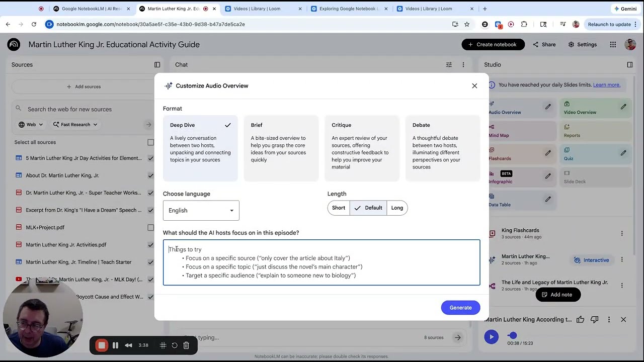Screen dimensions: 644x362
Task: Set length to Default
Action: coord(368,208)
